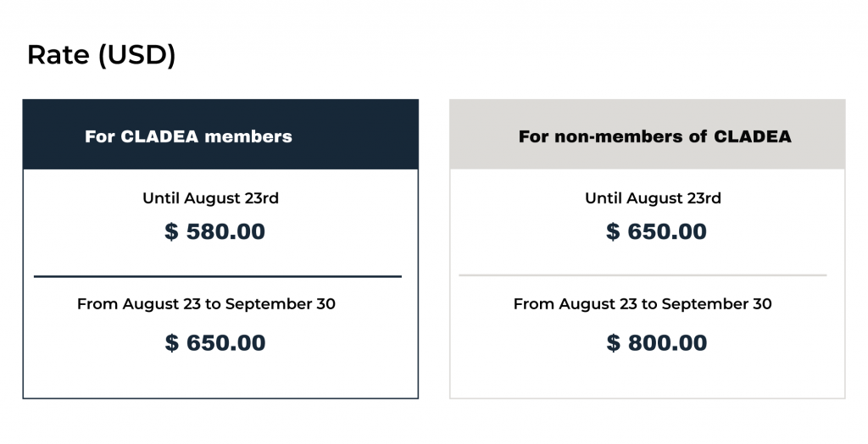Click the gray divider line in the non-members card
The height and width of the screenshot is (444, 868).
(x=643, y=275)
